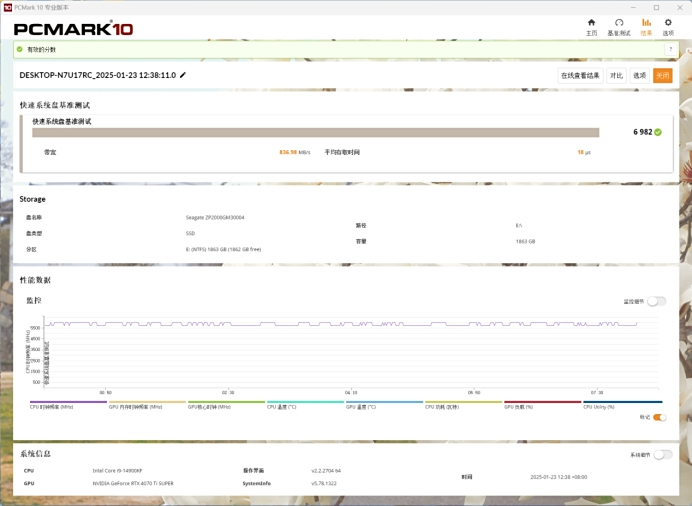Select the CPU 温度 legend series
Viewport: 692px width, 506px height.
(305, 406)
